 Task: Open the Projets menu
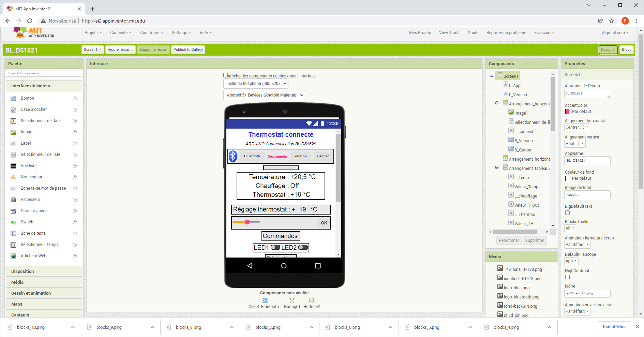tap(93, 33)
